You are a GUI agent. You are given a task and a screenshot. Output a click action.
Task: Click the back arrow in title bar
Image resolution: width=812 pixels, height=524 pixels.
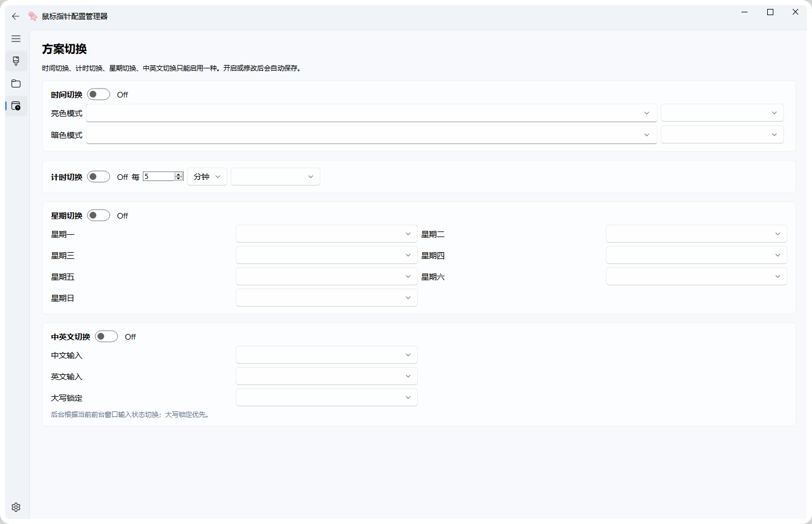[x=16, y=16]
